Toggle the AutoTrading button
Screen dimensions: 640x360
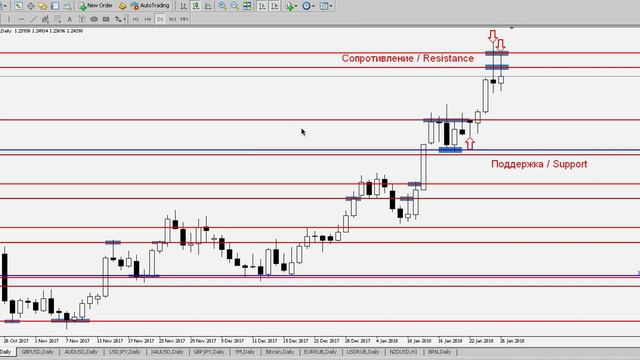click(x=150, y=6)
